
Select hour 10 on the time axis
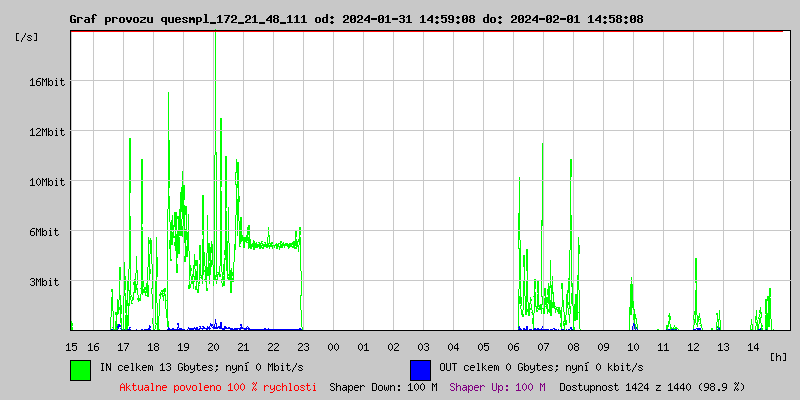click(x=633, y=346)
